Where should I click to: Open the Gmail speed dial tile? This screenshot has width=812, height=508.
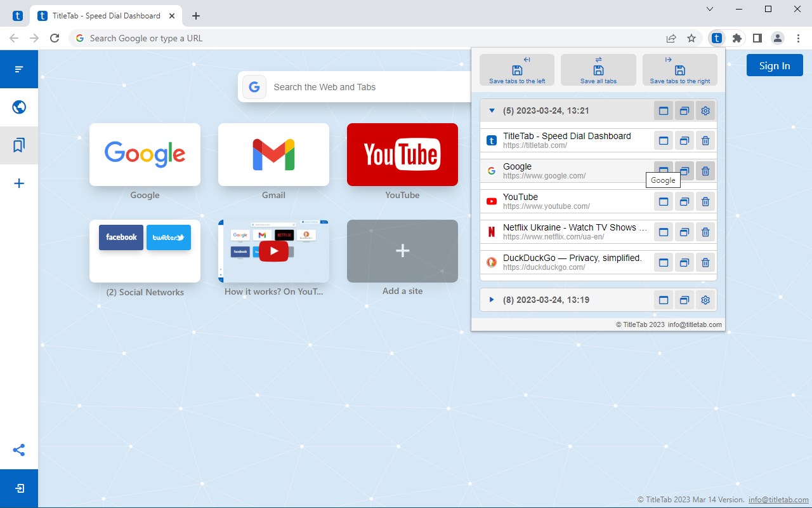pyautogui.click(x=273, y=155)
